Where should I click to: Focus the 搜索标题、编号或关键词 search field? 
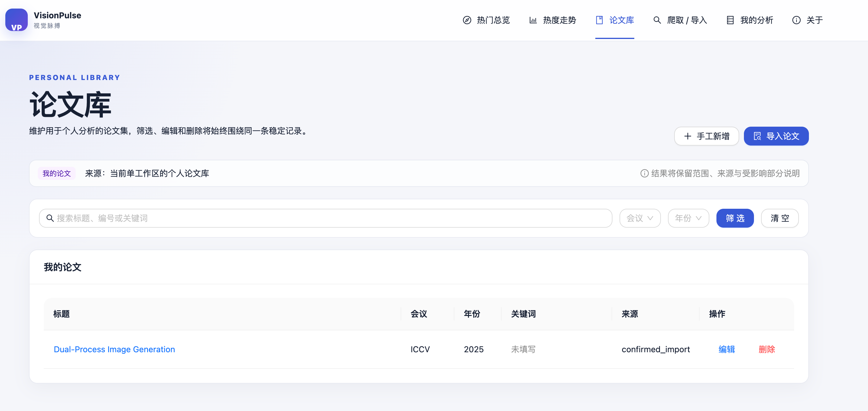(x=326, y=218)
